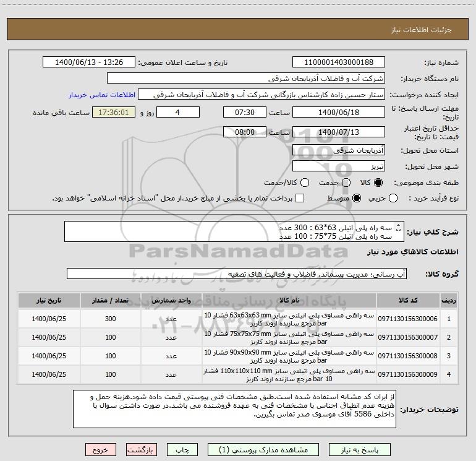Click the announcement date field 1400/06/13 - 13:26

click(89, 62)
